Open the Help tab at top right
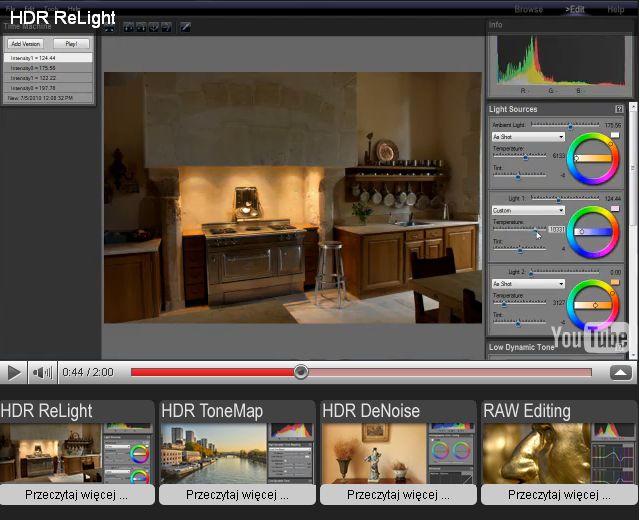 (x=615, y=9)
